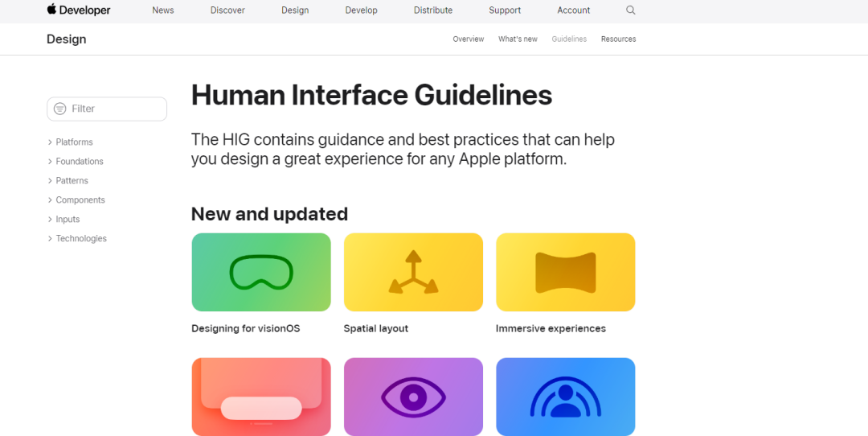
Task: Expand the Components chevron
Action: (x=50, y=200)
